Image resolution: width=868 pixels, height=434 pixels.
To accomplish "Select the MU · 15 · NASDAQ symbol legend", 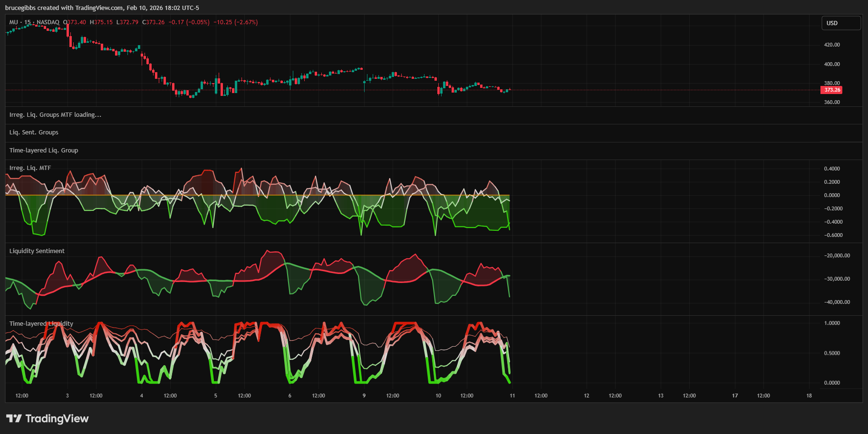I will click(34, 22).
